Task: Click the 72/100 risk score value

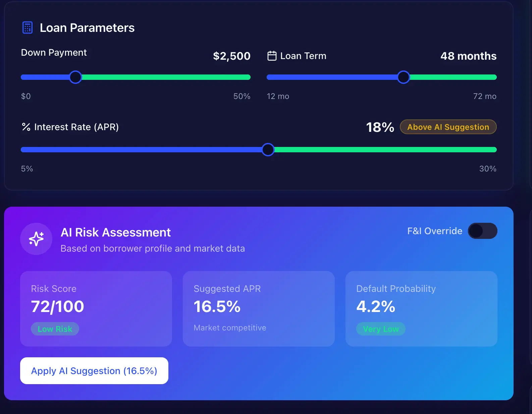Action: point(57,306)
